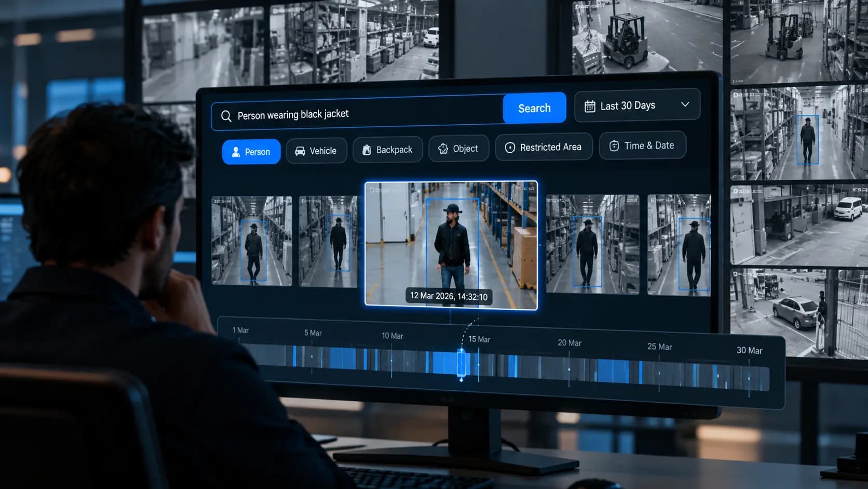Screen dimensions: 868x489
Task: Click the clock icon in Time & Date
Action: click(614, 146)
